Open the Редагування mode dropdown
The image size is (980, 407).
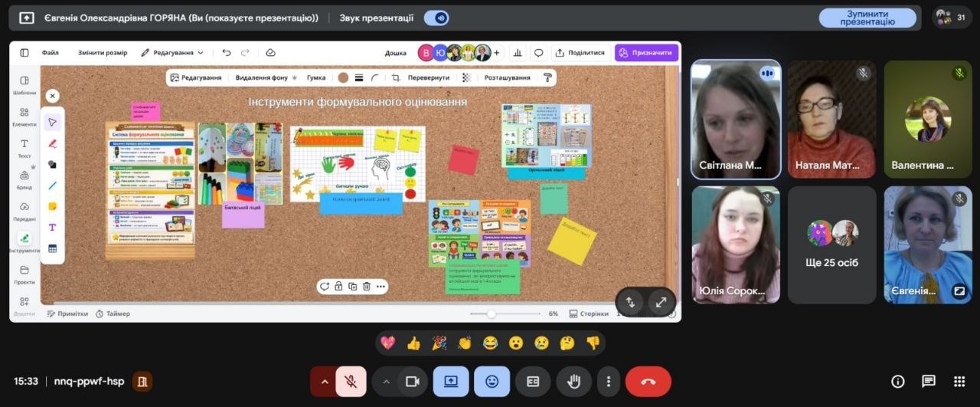[x=173, y=53]
